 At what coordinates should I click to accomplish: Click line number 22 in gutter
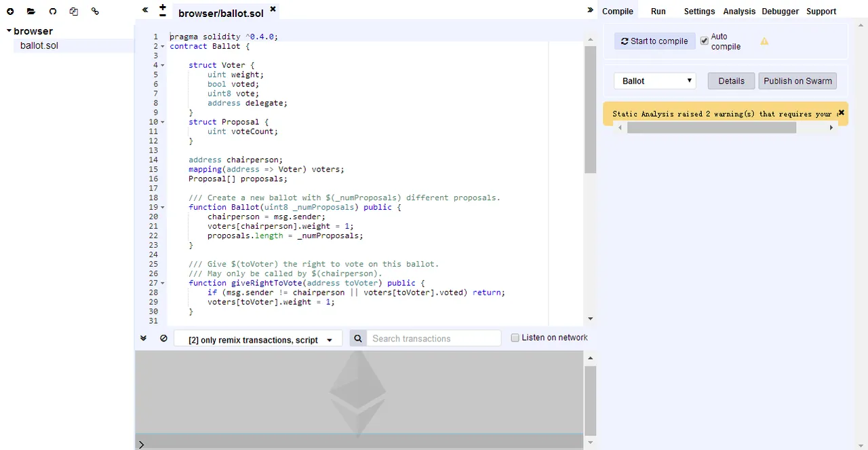point(153,236)
